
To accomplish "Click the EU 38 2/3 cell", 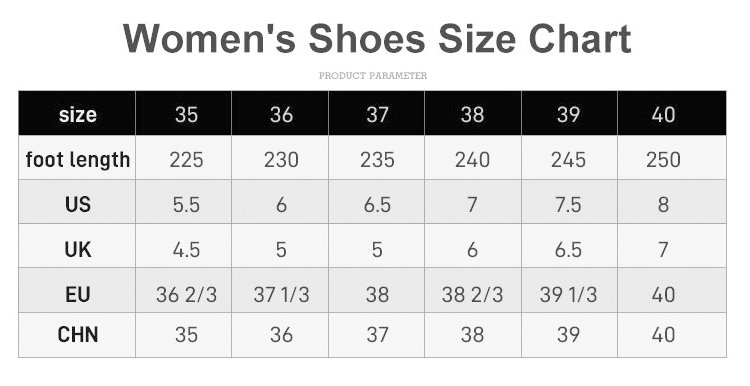I will (472, 294).
